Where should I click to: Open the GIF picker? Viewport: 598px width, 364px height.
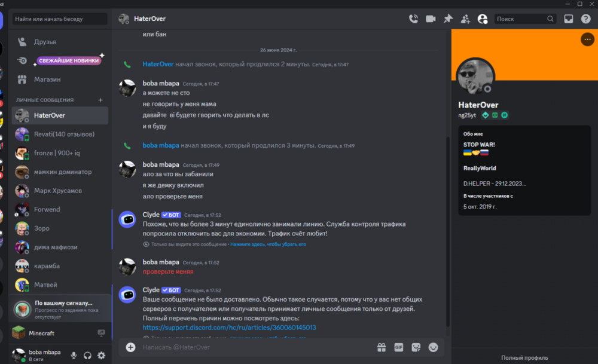point(398,347)
